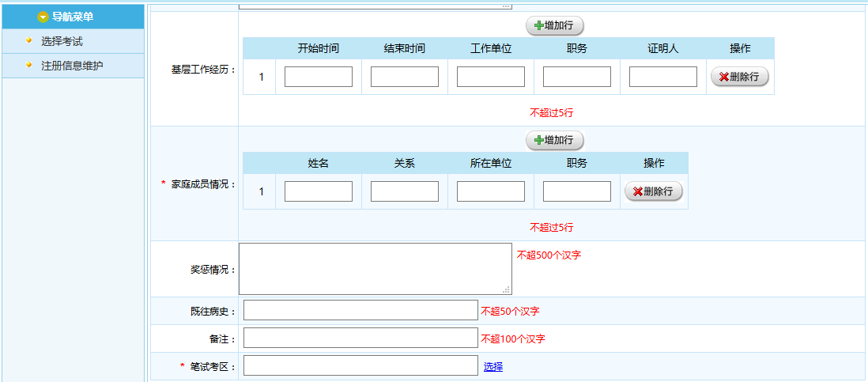
Task: Open 选择考试 in navigation menu
Action: (62, 41)
